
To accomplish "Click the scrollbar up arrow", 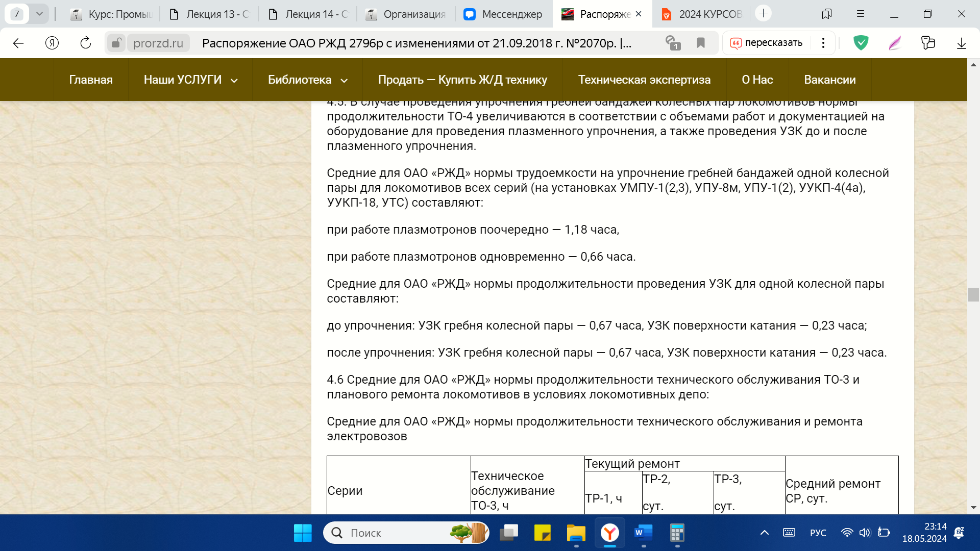I will (x=973, y=65).
